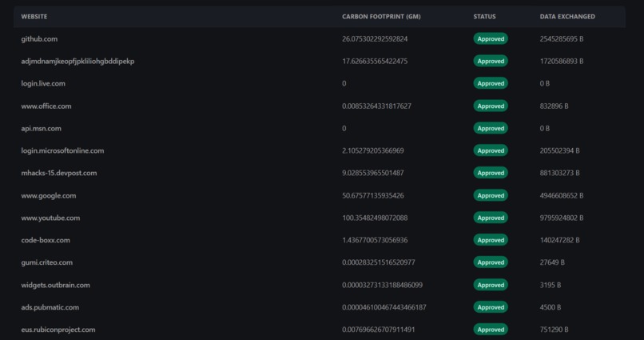Screen dimensions: 644x340
Task: Click Approved badge for widgets.outbrain.com
Action: [x=491, y=285]
